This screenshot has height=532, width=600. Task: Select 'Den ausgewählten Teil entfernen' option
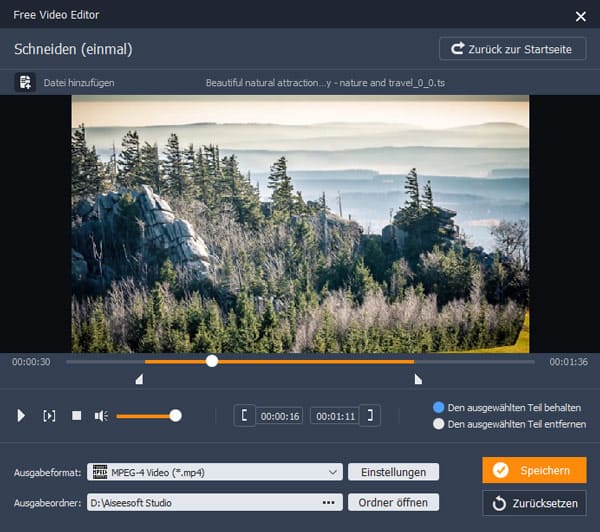pos(438,424)
